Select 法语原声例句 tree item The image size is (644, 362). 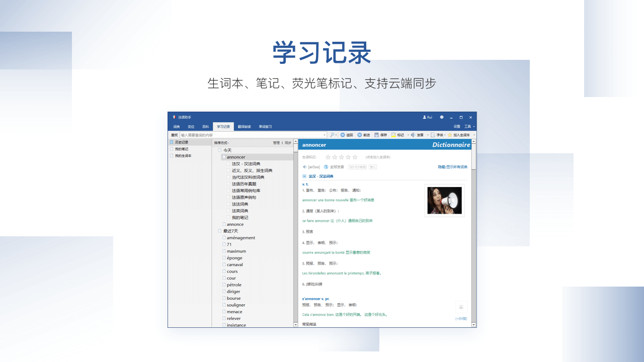click(244, 198)
